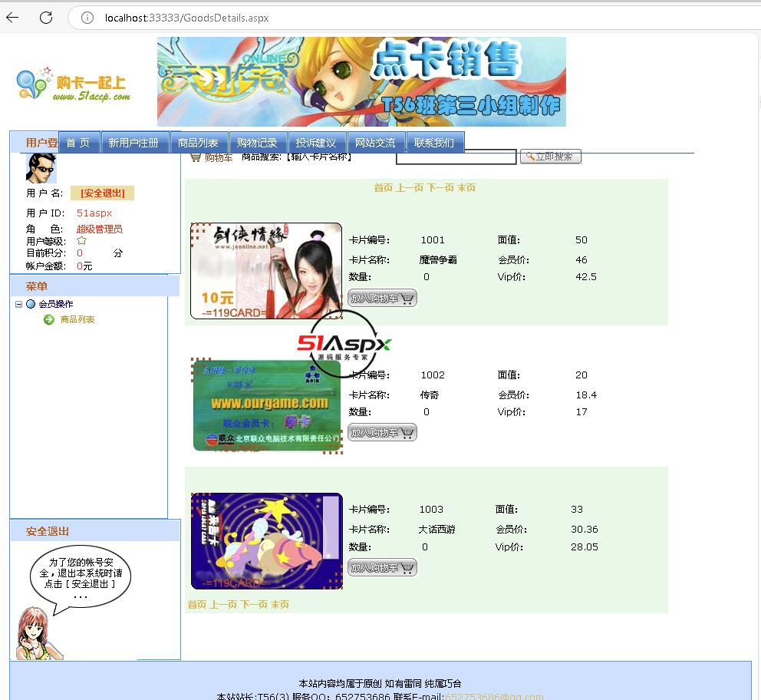This screenshot has height=700, width=761.
Task: Reload the page with the refresh icon
Action: point(46,18)
